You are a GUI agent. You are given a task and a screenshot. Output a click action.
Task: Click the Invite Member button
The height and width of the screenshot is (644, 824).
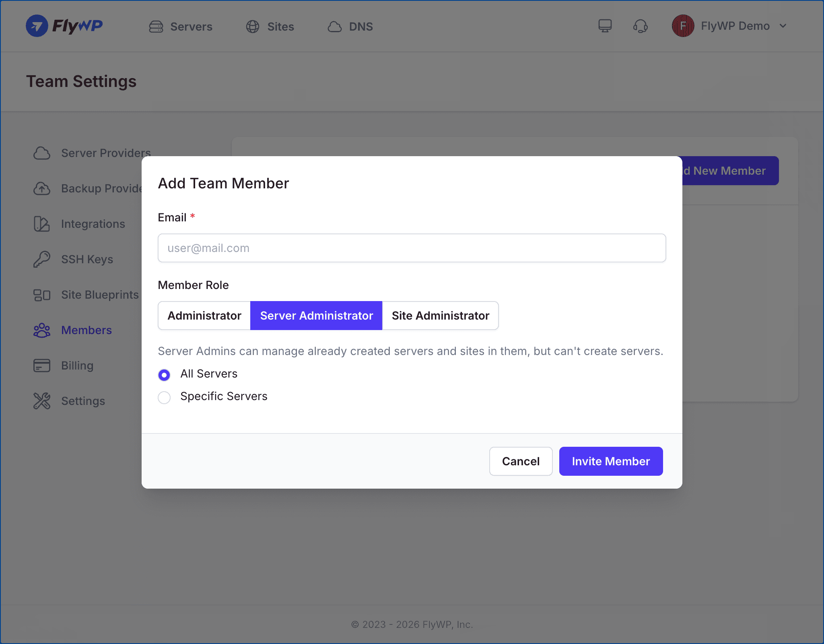click(x=611, y=461)
